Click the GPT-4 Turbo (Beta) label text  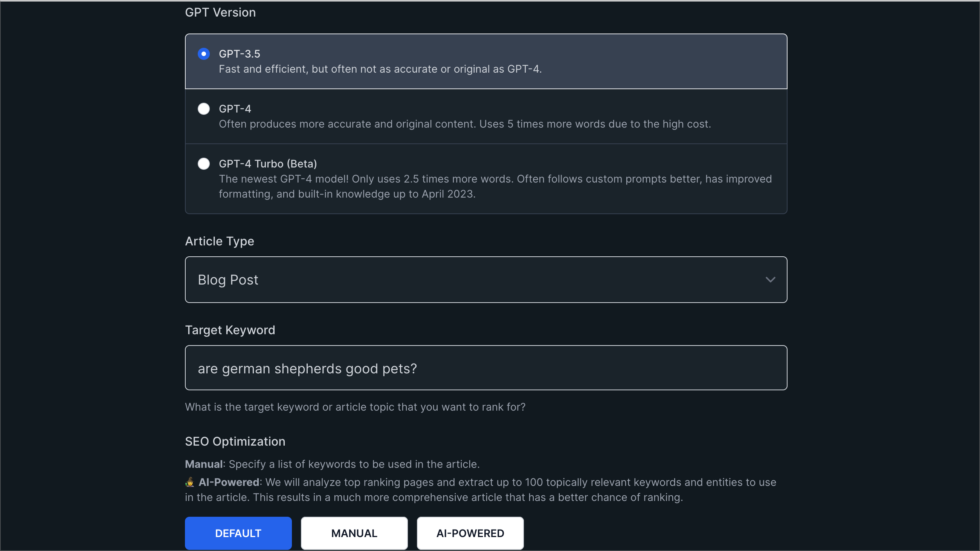click(x=268, y=164)
